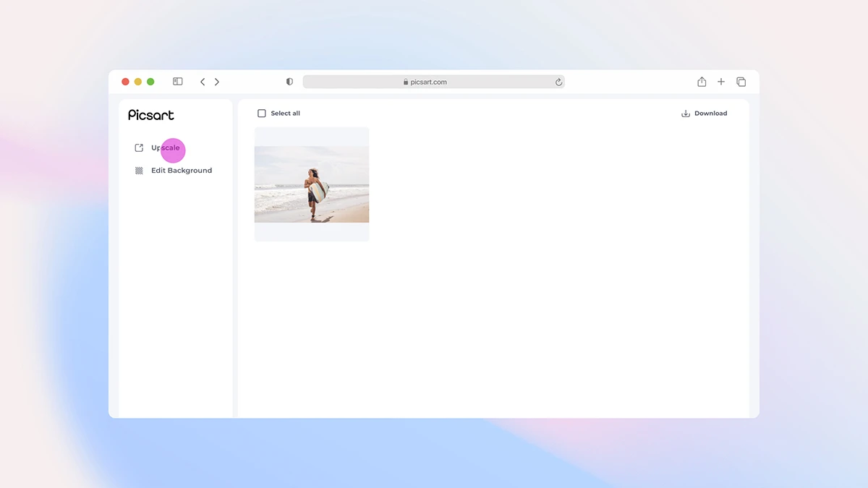Select the Upscale tool icon
868x488 pixels.
click(137, 147)
